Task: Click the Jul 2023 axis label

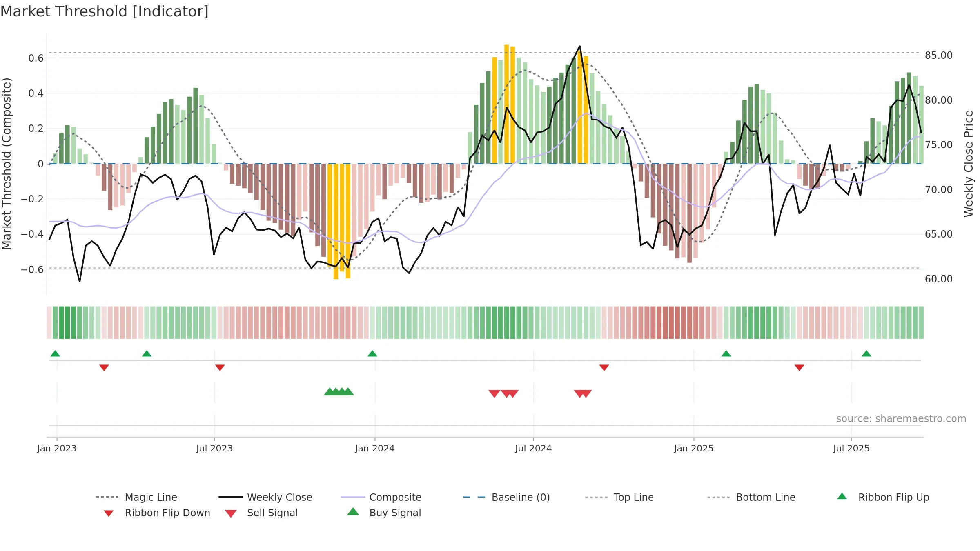Action: point(214,448)
